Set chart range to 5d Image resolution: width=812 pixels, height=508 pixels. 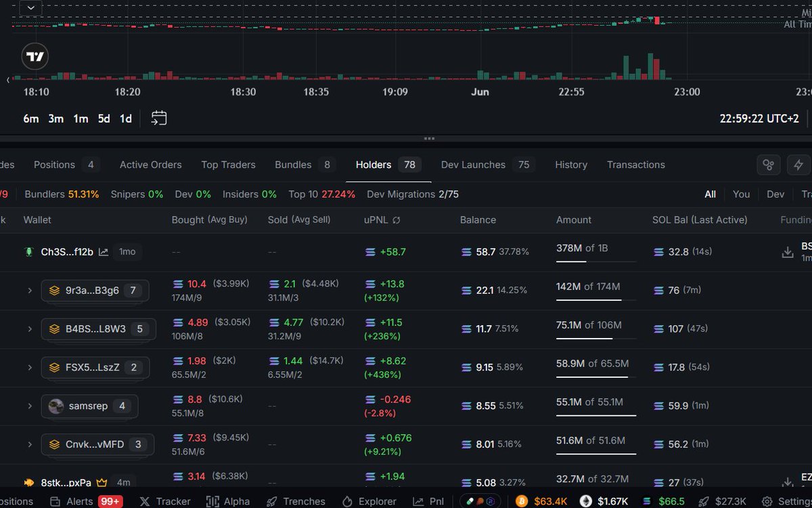click(104, 119)
